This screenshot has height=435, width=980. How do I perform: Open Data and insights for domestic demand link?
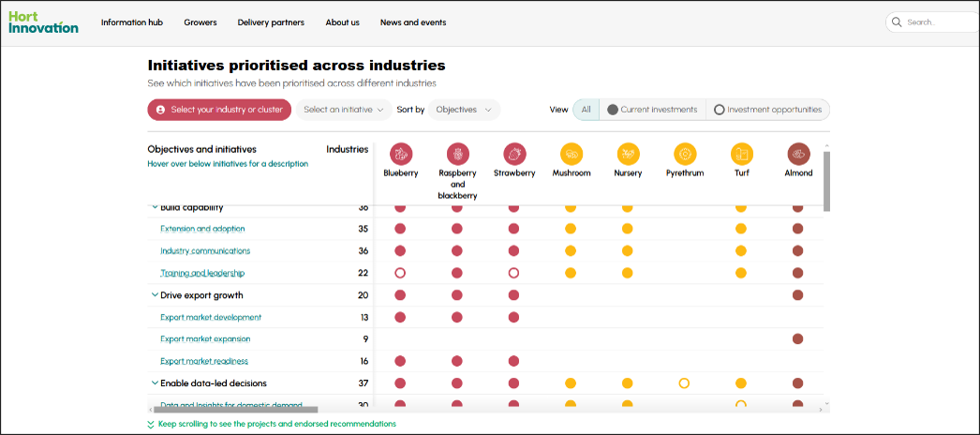231,405
